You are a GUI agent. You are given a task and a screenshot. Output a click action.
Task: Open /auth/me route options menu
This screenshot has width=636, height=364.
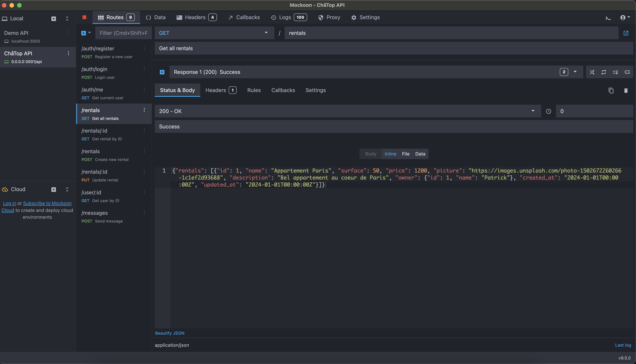(x=144, y=89)
